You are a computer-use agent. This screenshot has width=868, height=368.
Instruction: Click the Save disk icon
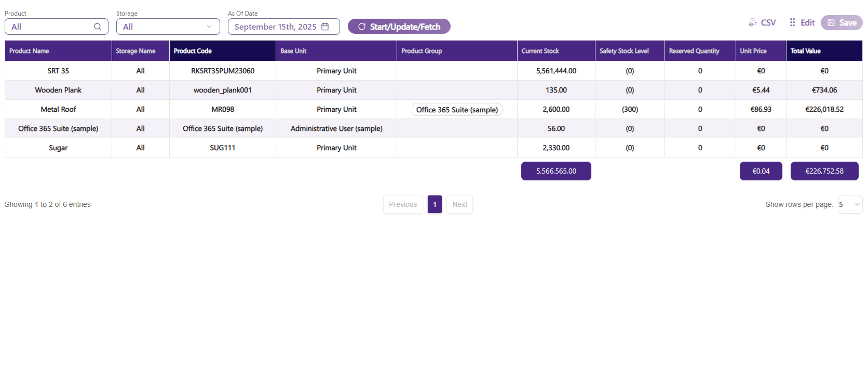831,22
